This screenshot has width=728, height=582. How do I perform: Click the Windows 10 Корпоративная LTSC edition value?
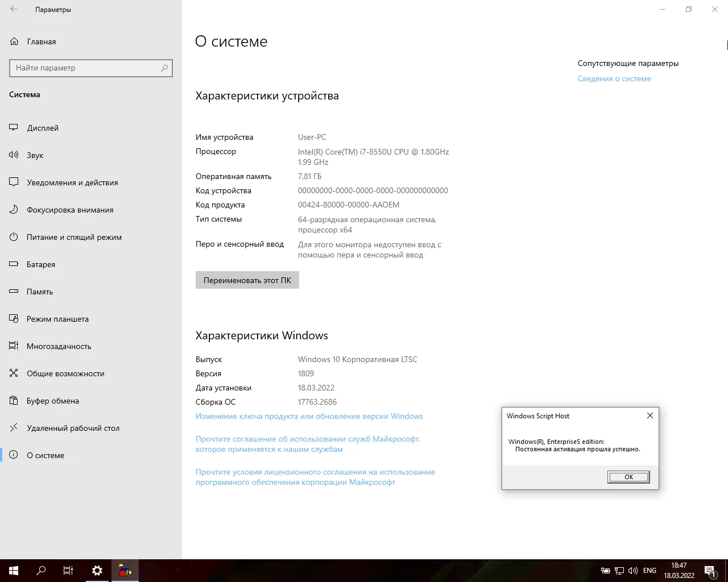click(x=358, y=359)
